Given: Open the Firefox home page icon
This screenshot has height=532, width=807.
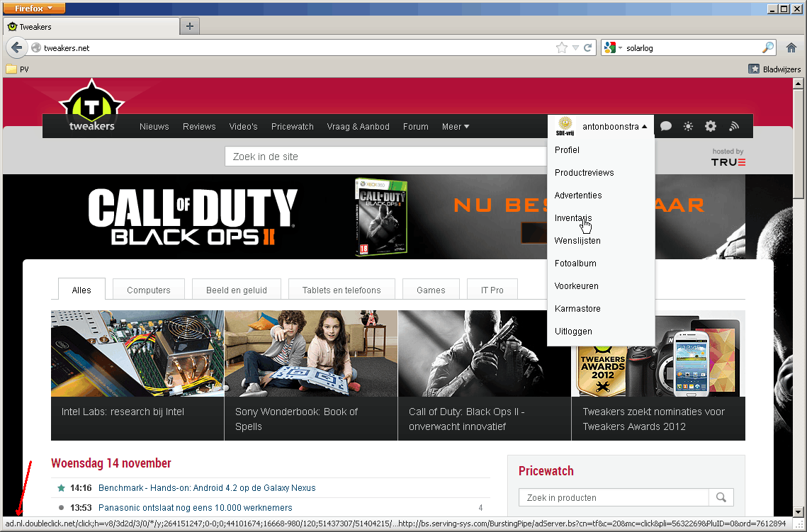Looking at the screenshot, I should click(791, 48).
